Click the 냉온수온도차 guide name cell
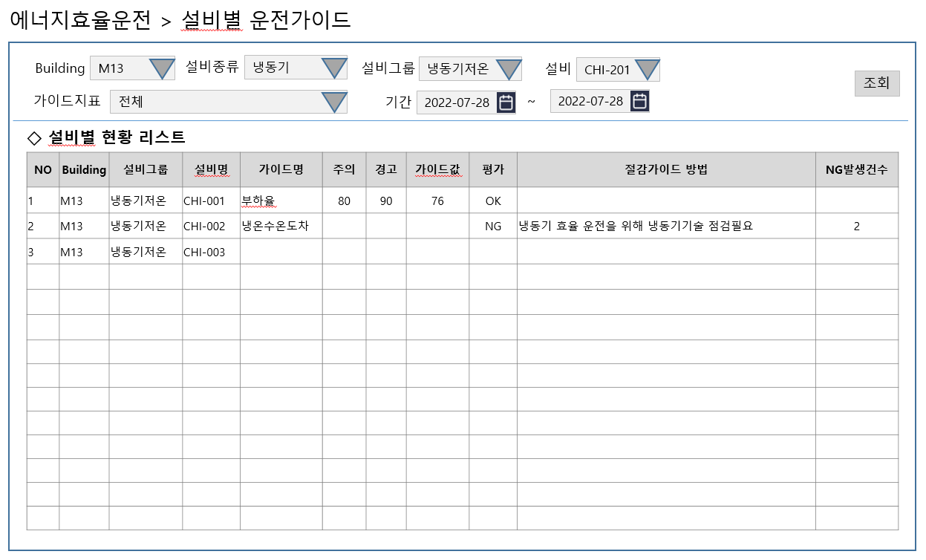Image resolution: width=926 pixels, height=560 pixels. (x=281, y=227)
